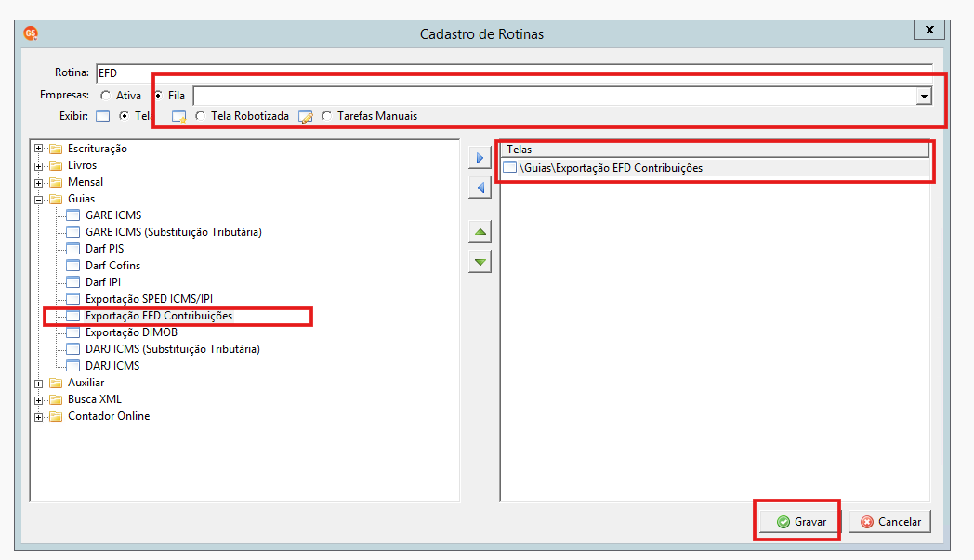
Task: Click the Contador Online folder icon
Action: pos(56,417)
